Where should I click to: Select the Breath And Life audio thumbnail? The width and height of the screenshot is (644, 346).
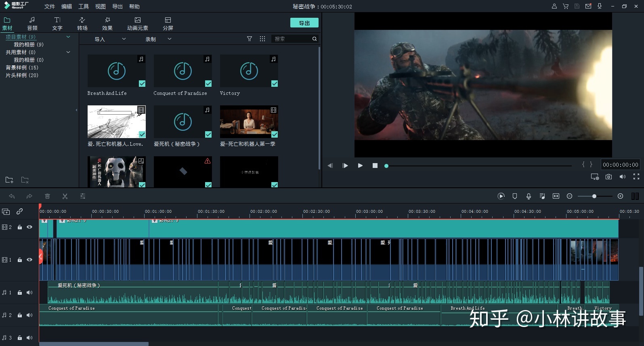tap(117, 71)
